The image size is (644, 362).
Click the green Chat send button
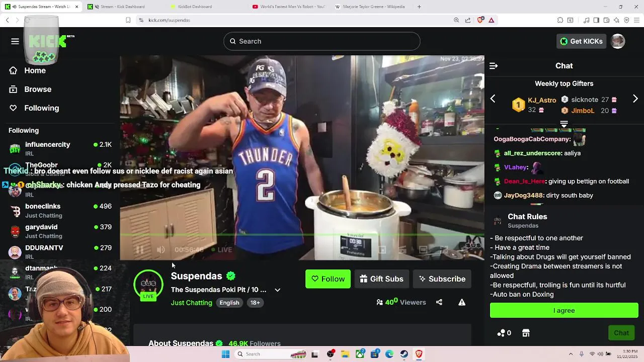point(621,333)
